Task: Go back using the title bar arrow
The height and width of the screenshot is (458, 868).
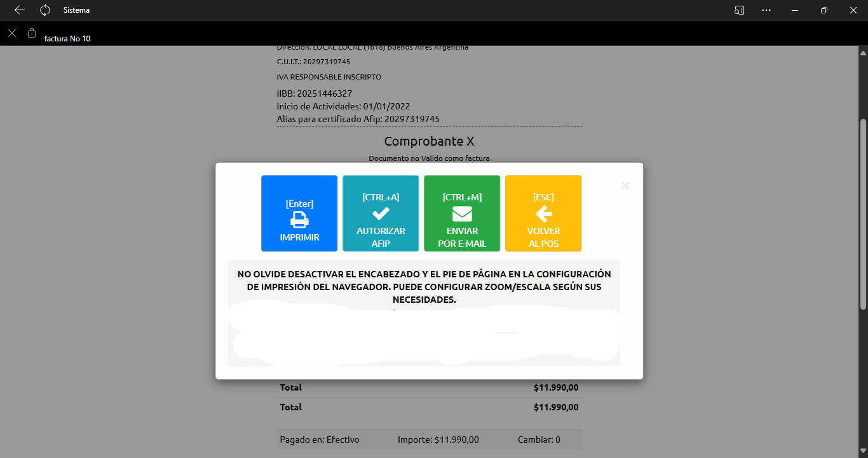Action: (x=20, y=10)
